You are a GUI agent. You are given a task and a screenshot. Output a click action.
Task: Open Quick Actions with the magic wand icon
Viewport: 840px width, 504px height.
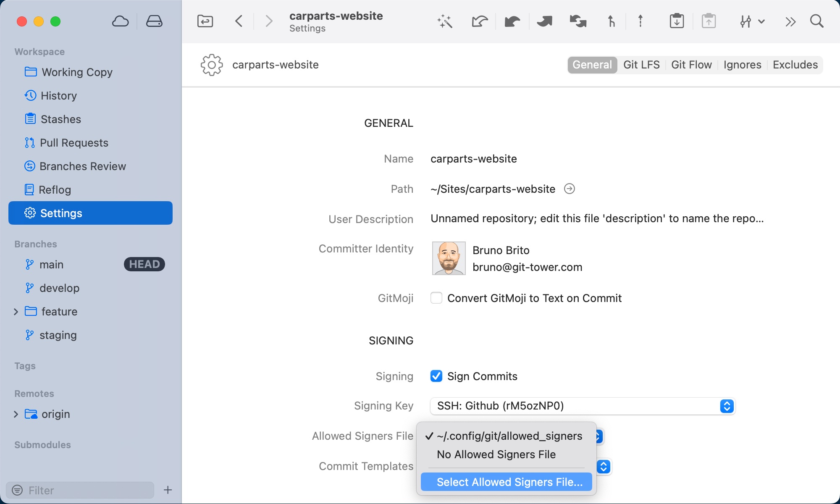click(x=444, y=21)
